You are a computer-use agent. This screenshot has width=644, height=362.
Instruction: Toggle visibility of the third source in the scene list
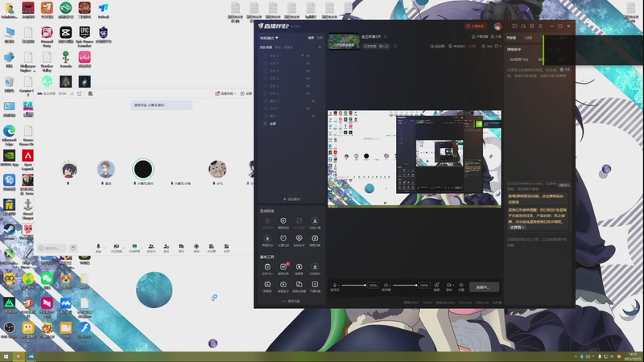point(308,71)
